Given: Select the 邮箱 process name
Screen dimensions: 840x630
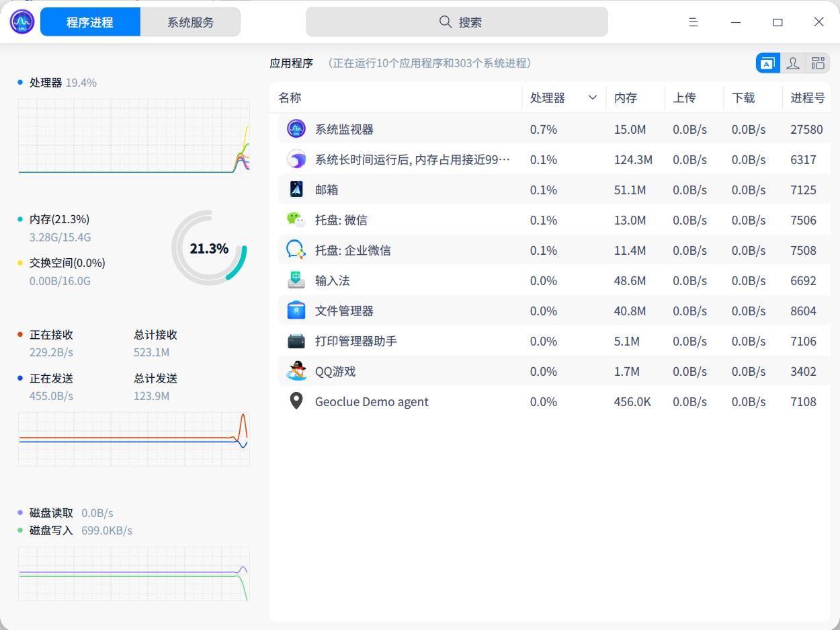Looking at the screenshot, I should [x=327, y=190].
